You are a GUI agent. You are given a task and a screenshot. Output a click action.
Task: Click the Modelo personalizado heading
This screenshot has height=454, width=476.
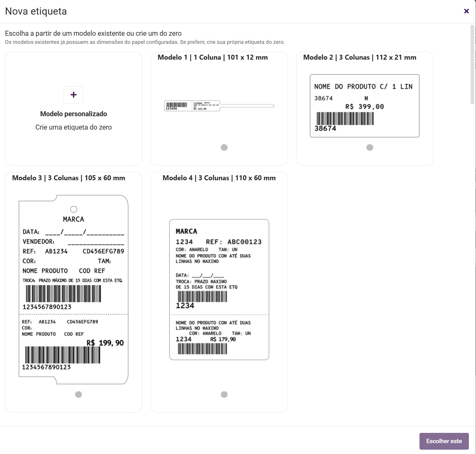(x=74, y=114)
